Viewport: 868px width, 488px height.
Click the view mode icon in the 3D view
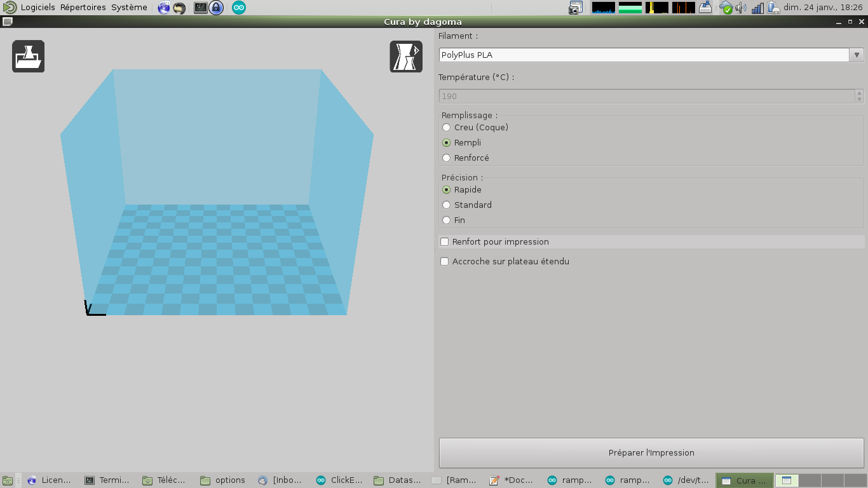[x=406, y=57]
